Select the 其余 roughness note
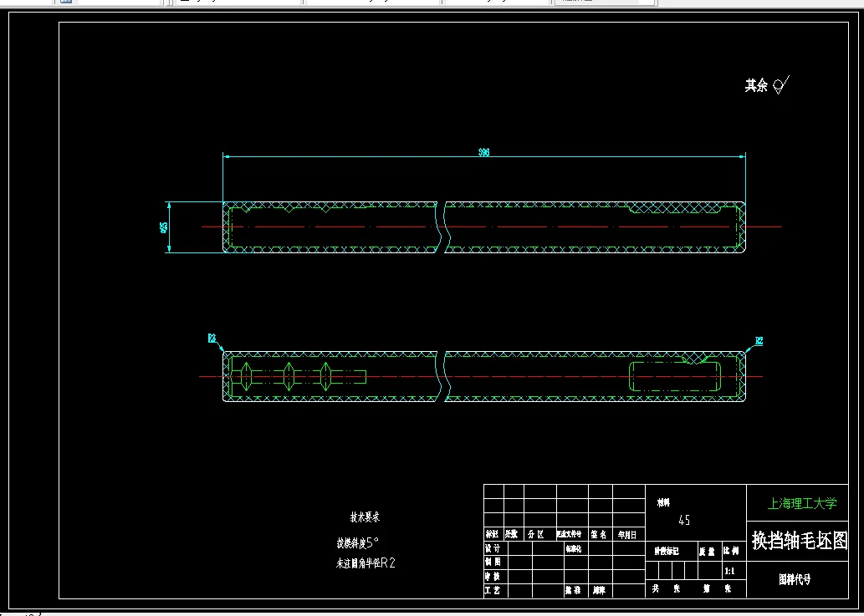Viewport: 864px width, 616px height. click(x=756, y=85)
